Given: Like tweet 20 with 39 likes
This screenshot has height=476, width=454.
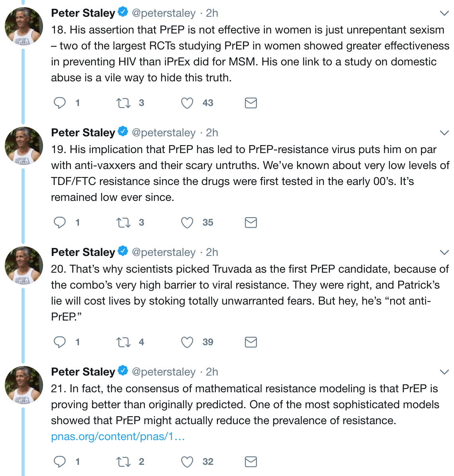Looking at the screenshot, I should [187, 342].
